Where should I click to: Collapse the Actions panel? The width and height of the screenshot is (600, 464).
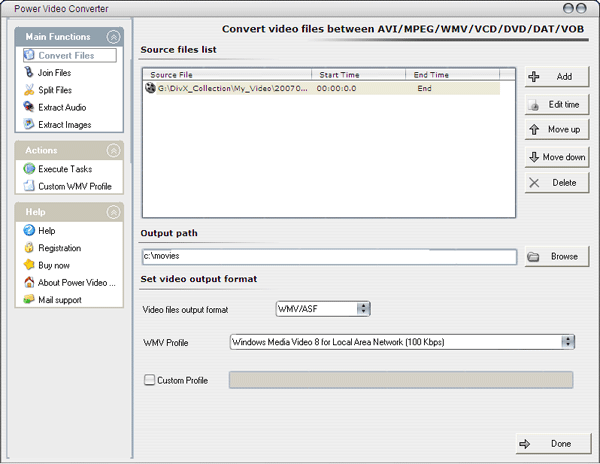tap(113, 150)
